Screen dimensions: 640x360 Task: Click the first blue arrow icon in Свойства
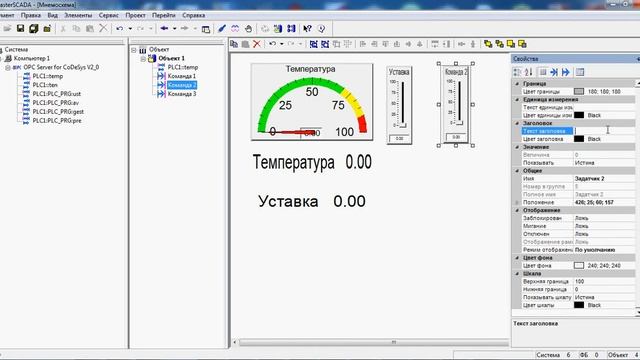(554, 72)
